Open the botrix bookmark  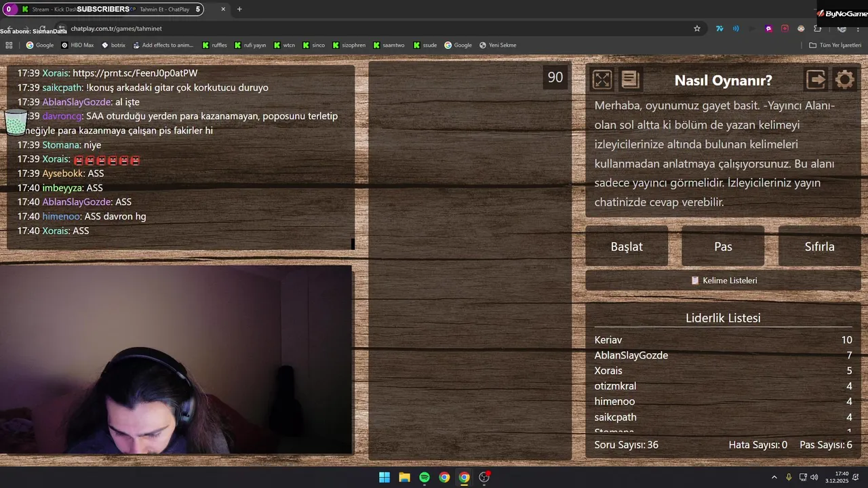pos(113,45)
